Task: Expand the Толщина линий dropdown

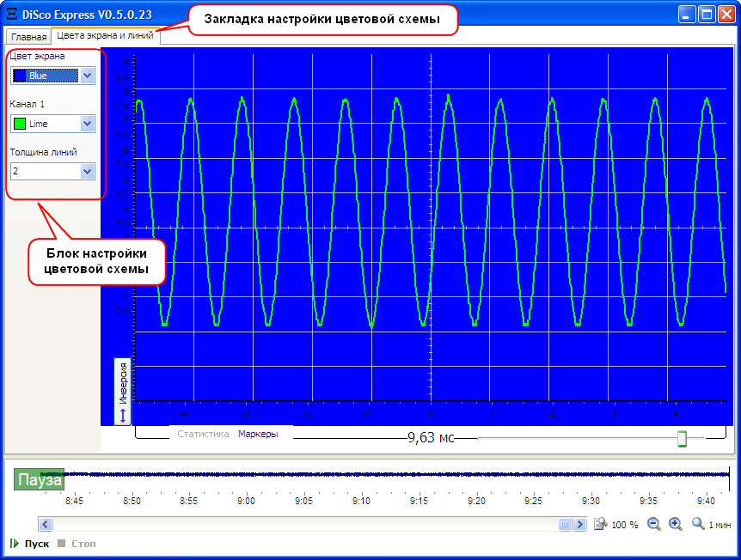Action: tap(87, 171)
